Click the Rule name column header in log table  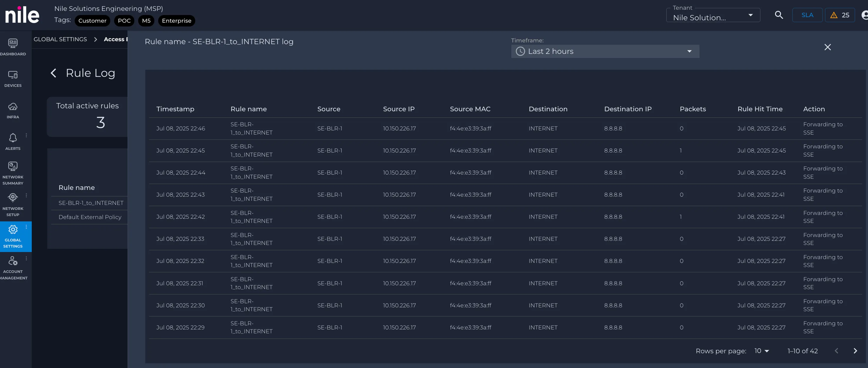(x=249, y=109)
